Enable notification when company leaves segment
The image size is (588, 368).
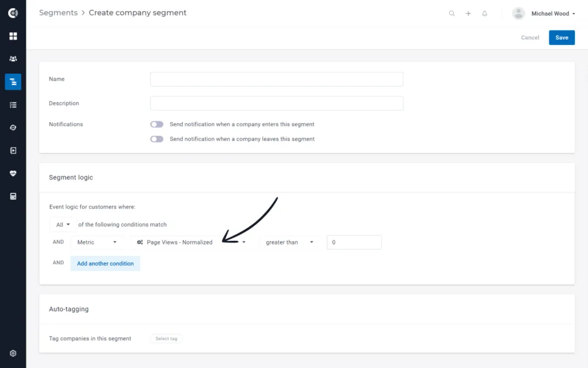point(157,139)
